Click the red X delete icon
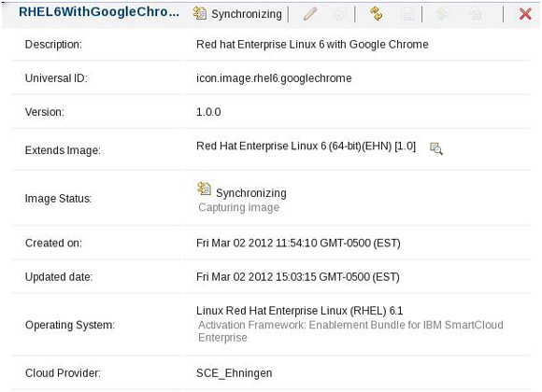The width and height of the screenshot is (542, 392). [x=525, y=14]
